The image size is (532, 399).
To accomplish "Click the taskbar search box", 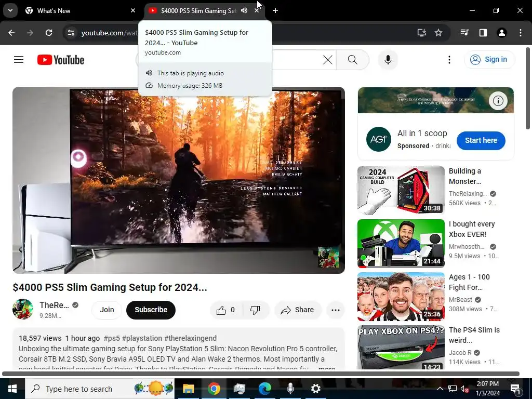I will click(x=100, y=389).
